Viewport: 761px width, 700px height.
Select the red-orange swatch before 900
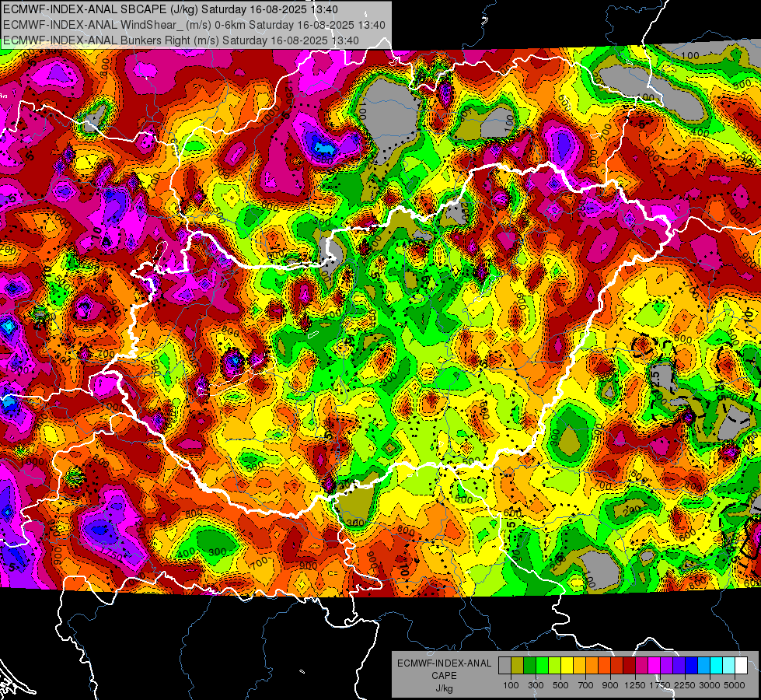(x=604, y=666)
